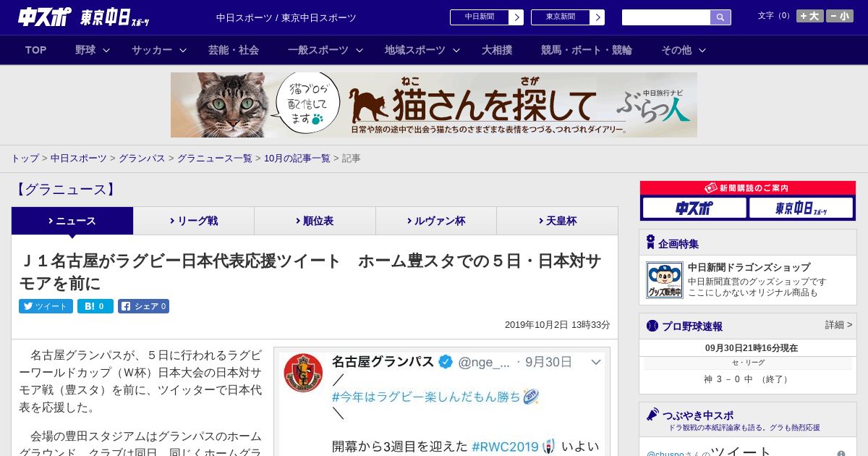Screen dimensions: 868x456
Task: Focus the header search input field
Action: [666, 17]
